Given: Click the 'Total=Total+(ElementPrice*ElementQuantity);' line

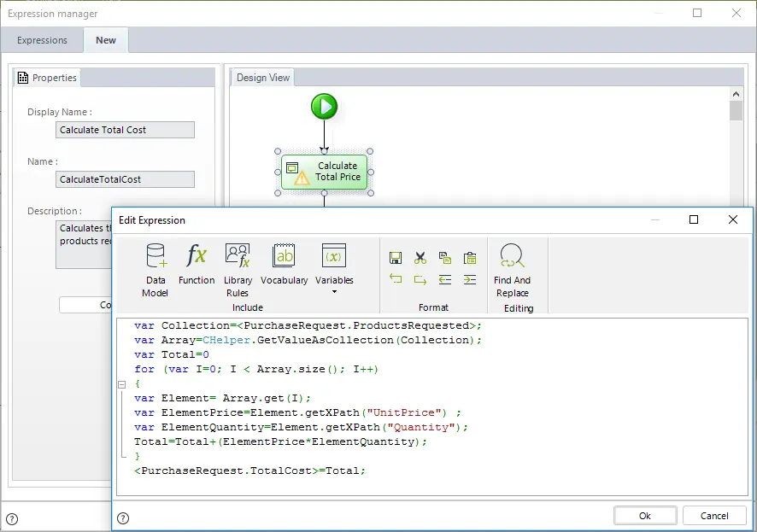Looking at the screenshot, I should 280,441.
